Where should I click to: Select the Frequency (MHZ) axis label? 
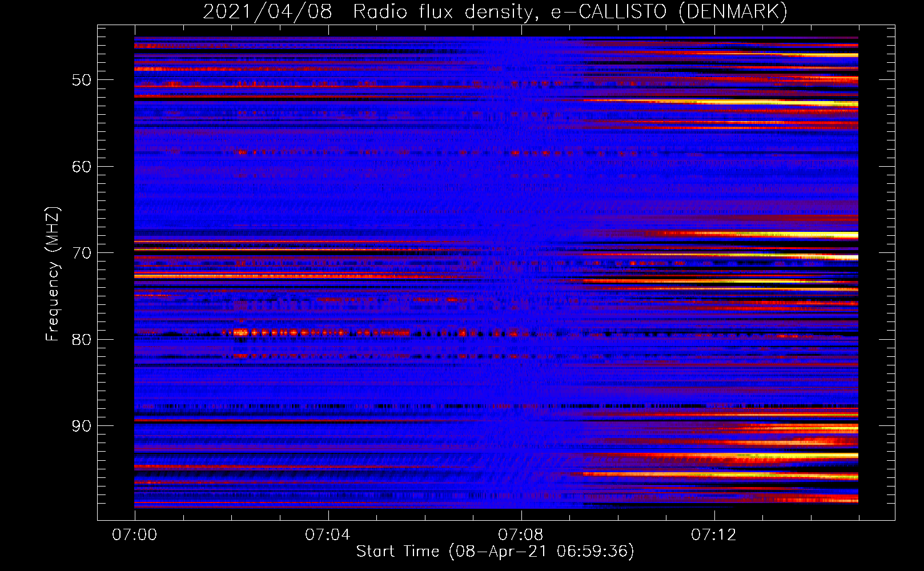point(53,274)
